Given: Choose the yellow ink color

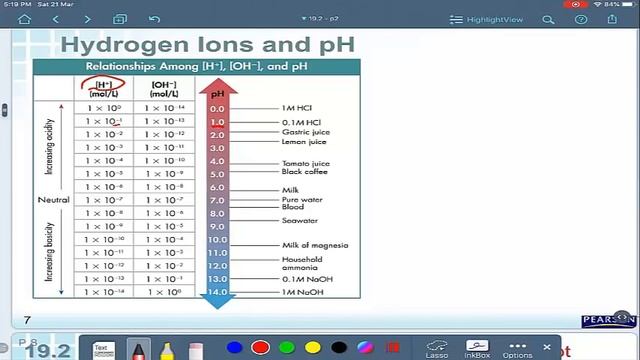Looking at the screenshot, I should coord(313,347).
